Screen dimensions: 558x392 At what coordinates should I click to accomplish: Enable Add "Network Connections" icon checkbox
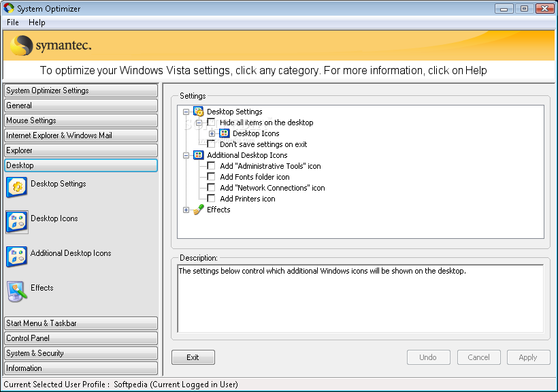coord(211,187)
